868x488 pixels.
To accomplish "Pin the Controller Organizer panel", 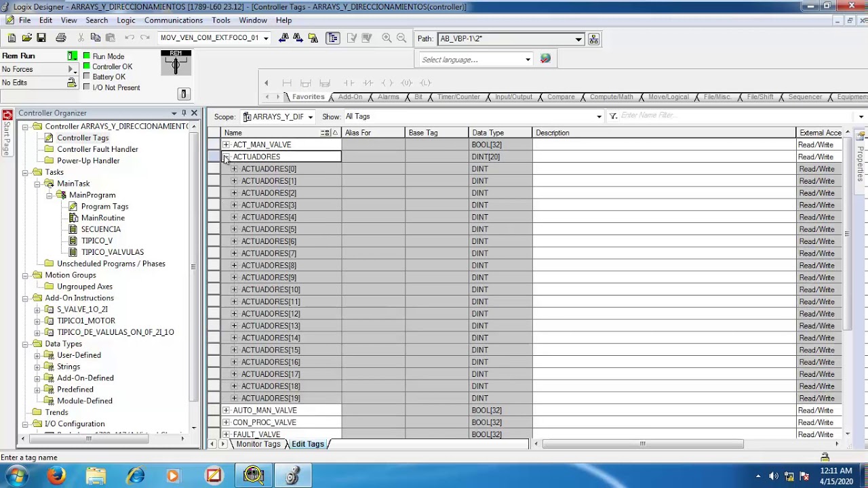I will (184, 113).
